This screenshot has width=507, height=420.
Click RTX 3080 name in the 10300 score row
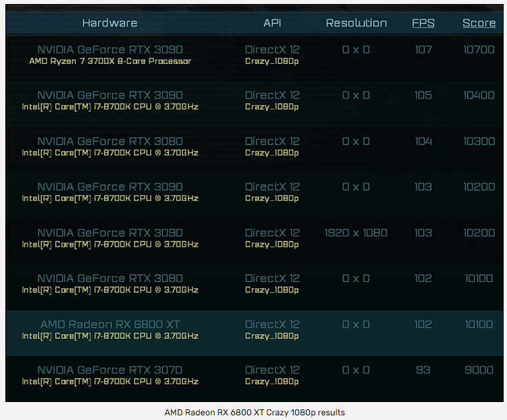click(x=110, y=141)
